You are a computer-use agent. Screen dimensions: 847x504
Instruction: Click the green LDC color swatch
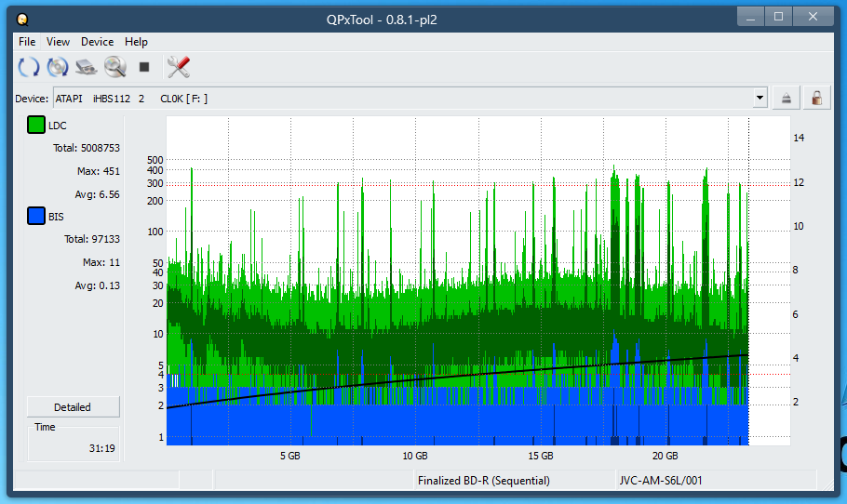36,126
